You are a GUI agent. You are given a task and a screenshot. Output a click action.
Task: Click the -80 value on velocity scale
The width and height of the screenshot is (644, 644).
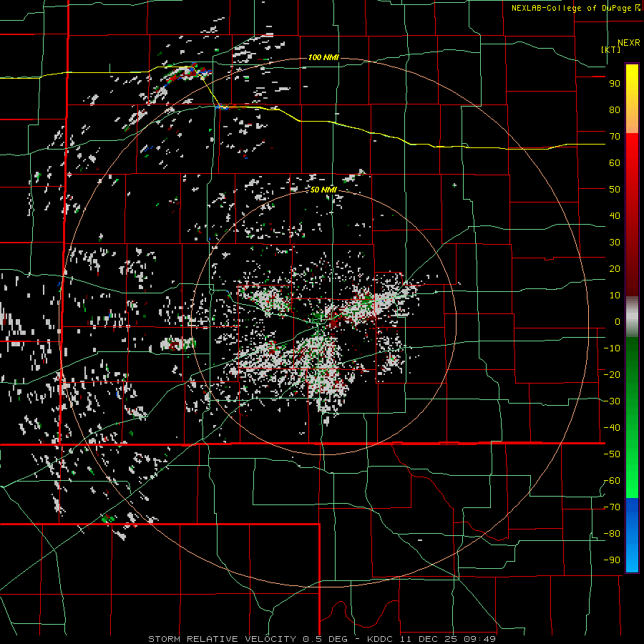click(612, 534)
